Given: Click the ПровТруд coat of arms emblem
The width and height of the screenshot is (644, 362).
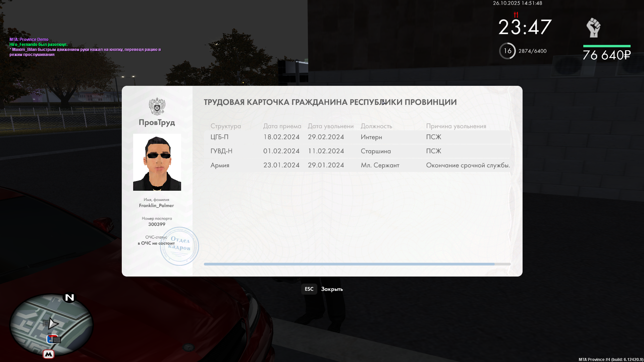Looking at the screenshot, I should click(x=157, y=107).
